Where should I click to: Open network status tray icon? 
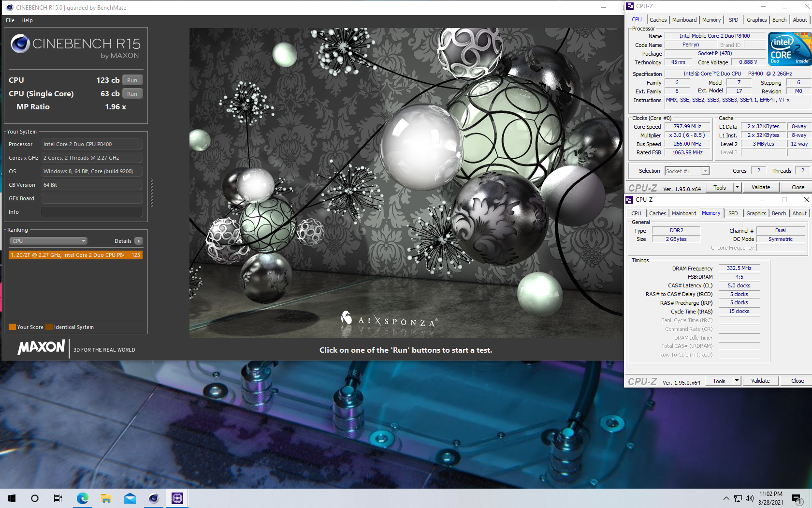(x=738, y=498)
